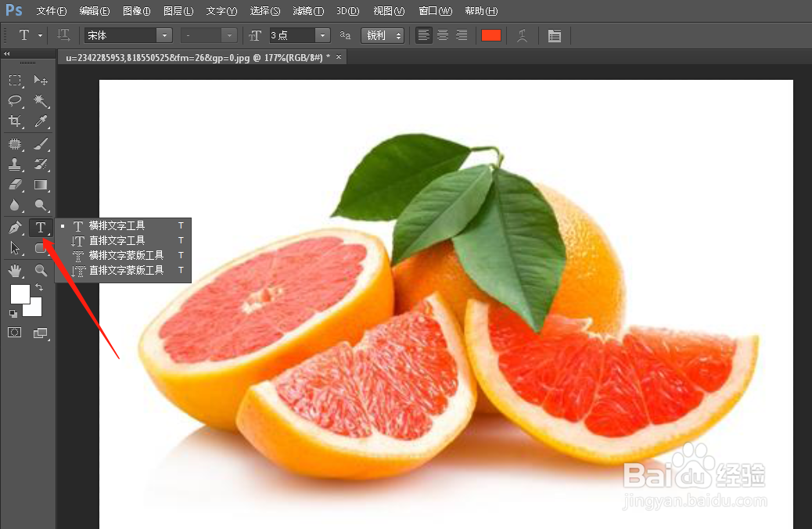Open the font size dropdown showing 3点
Screen dimensions: 812x529
tap(322, 35)
